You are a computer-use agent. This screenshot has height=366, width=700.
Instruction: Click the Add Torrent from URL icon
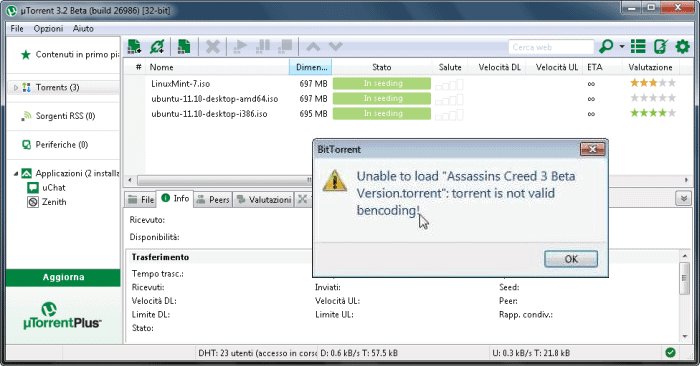coord(157,46)
